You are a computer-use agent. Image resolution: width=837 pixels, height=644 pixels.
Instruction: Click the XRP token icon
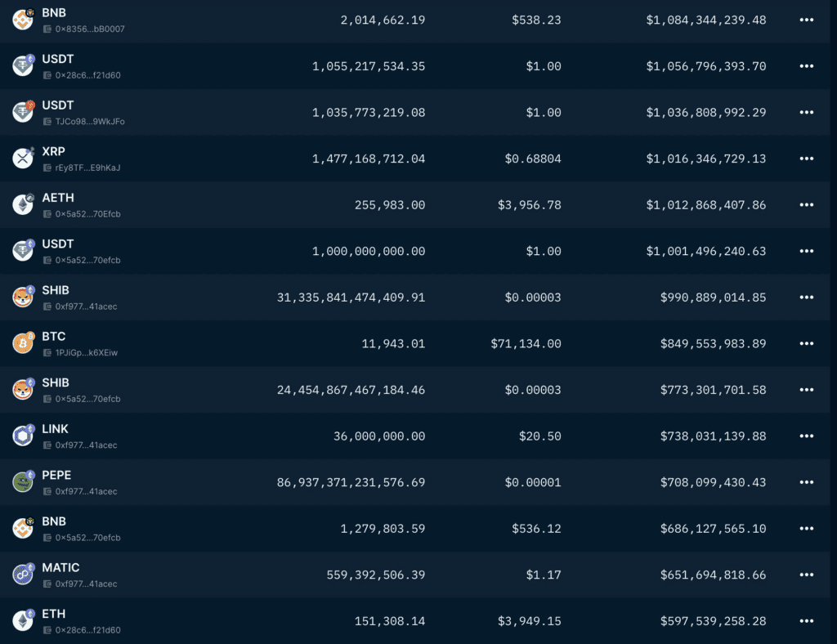[22, 159]
